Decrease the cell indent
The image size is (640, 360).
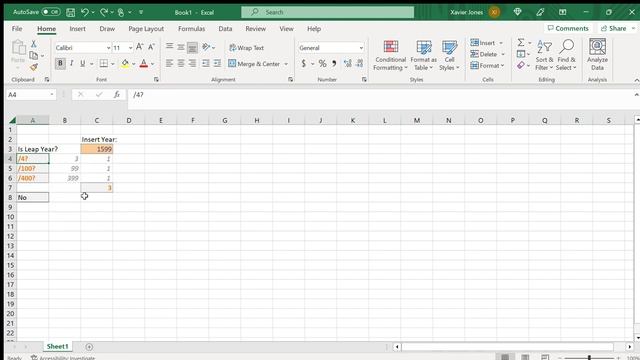[206, 63]
